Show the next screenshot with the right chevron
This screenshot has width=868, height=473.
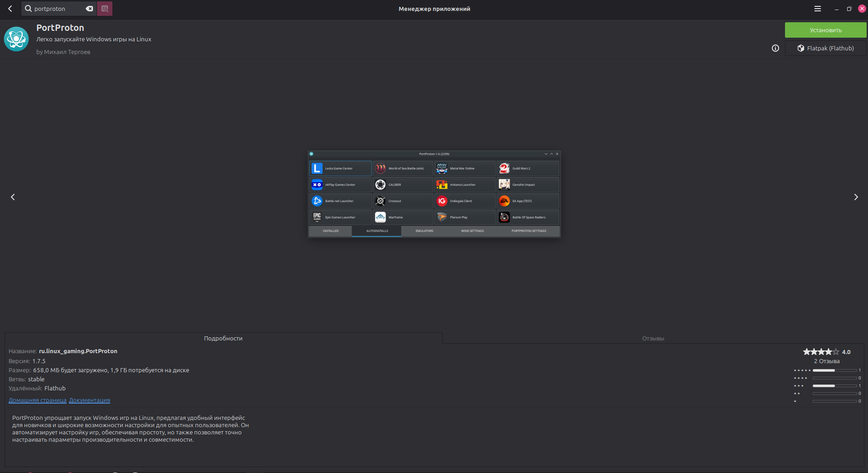click(856, 197)
